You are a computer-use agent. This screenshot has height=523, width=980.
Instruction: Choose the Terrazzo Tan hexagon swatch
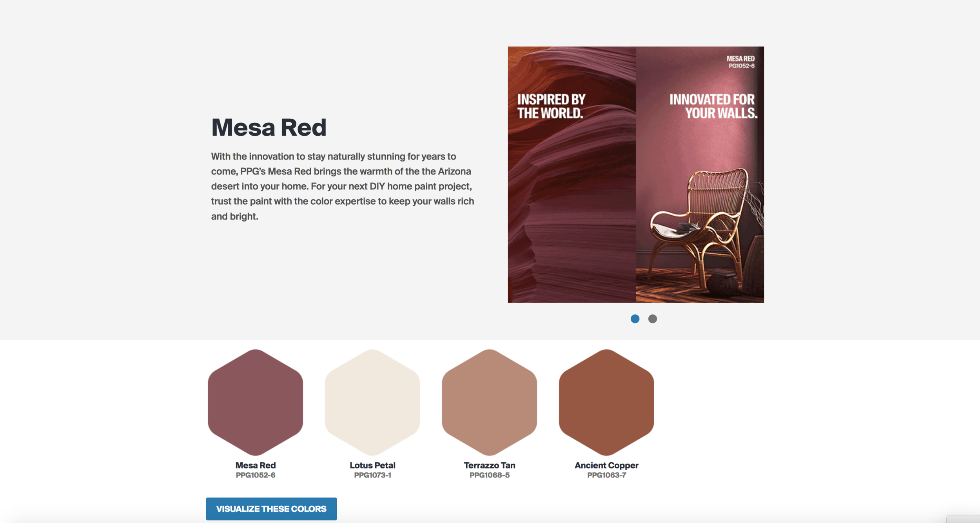click(x=489, y=402)
